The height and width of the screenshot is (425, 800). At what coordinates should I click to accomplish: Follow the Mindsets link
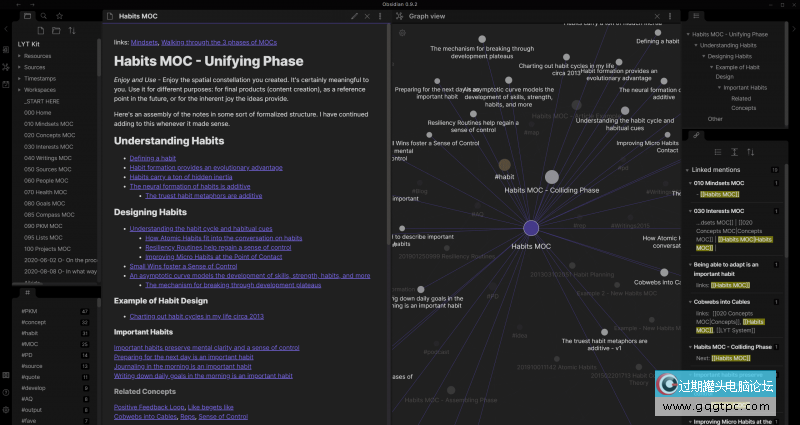tap(144, 42)
